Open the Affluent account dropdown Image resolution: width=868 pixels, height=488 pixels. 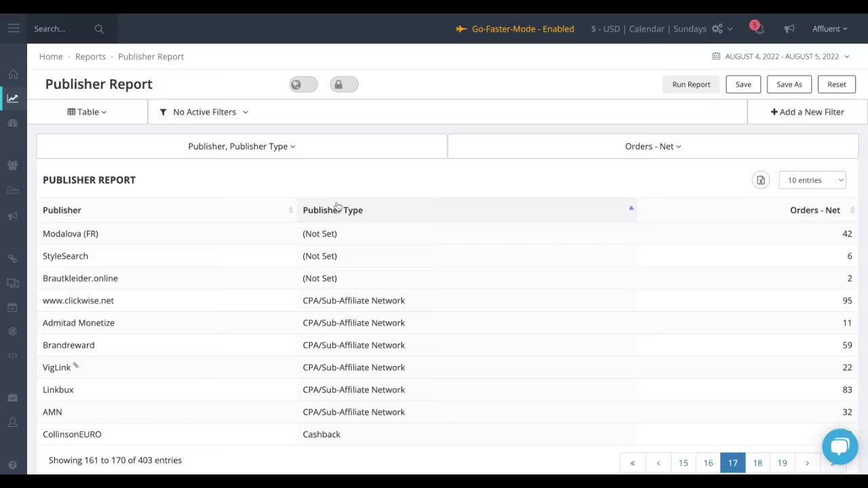click(x=830, y=28)
